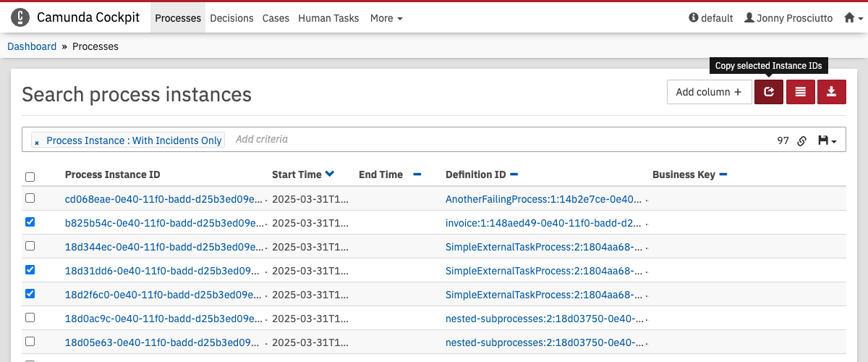Click the batch operations list icon button
The image size is (868, 362).
(x=800, y=92)
